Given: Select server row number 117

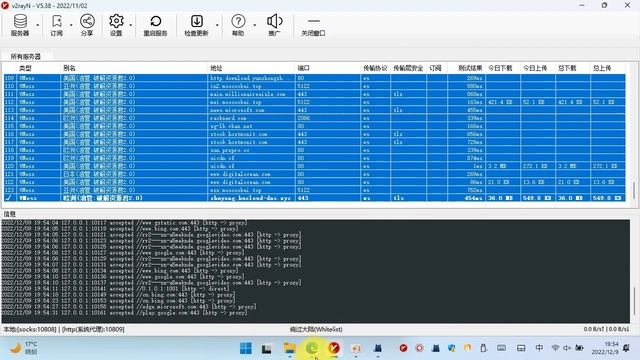Looking at the screenshot, I should pyautogui.click(x=314, y=142).
